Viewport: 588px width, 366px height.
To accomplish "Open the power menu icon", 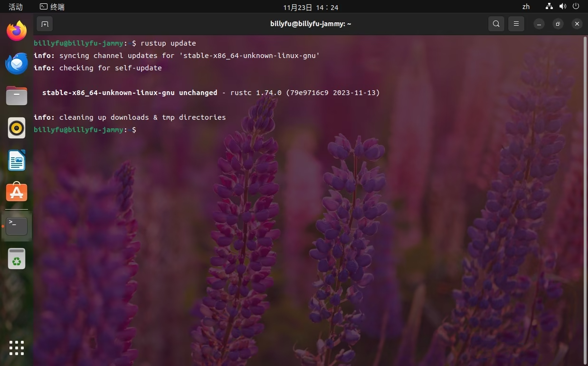I will click(x=576, y=7).
